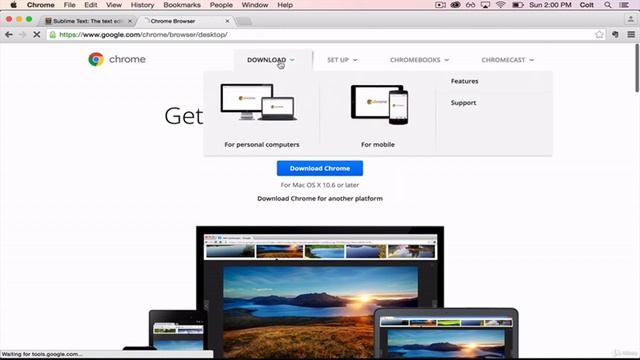640x360 pixels.
Task: Expand the CHROMECAST dropdown
Action: (507, 60)
